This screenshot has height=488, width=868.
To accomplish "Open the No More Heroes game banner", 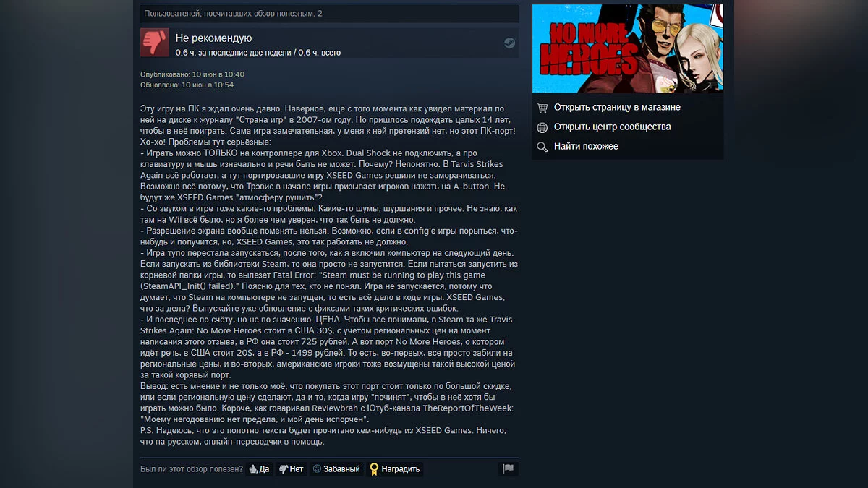I will tap(628, 48).
